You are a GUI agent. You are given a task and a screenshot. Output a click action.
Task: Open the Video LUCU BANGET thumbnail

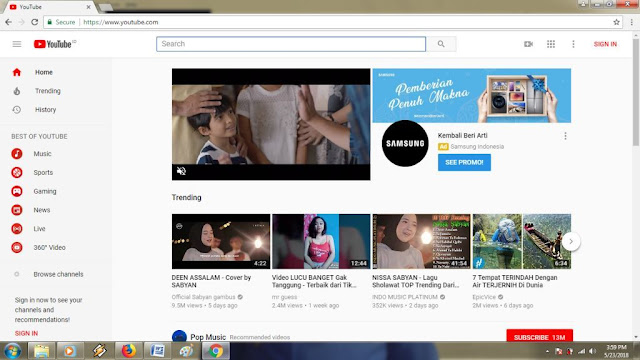[x=321, y=241]
